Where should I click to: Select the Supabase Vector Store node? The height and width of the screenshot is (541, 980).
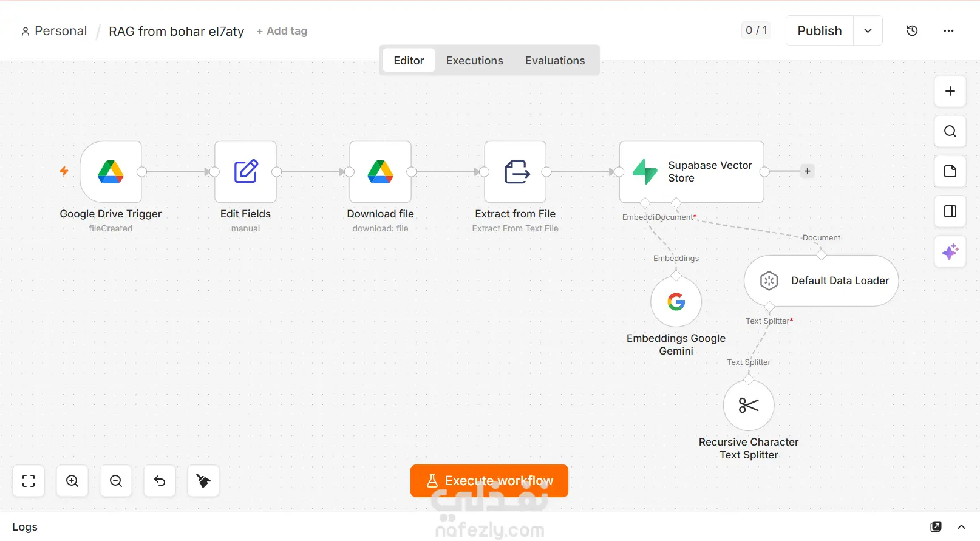pyautogui.click(x=692, y=172)
